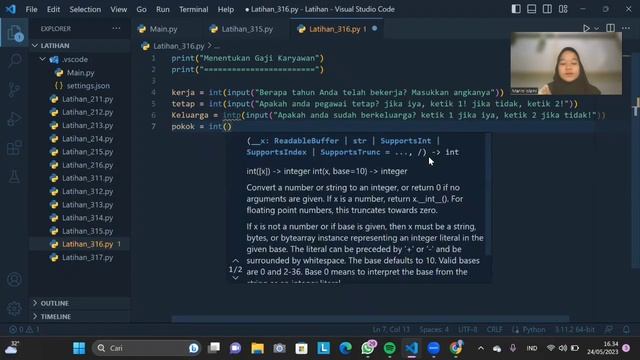Open WhatsApp from taskbar

[x=368, y=348]
